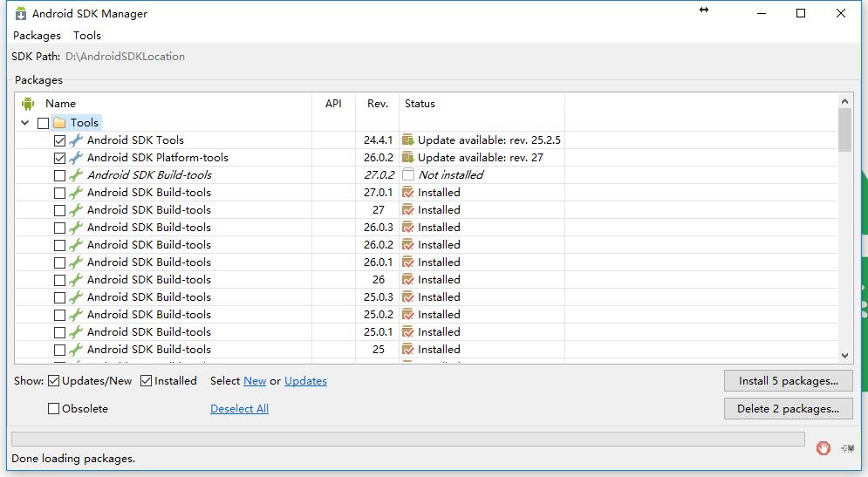Click Installed status icon in 26.0.2 row
Viewport: 868px width, 477px height.
(408, 244)
